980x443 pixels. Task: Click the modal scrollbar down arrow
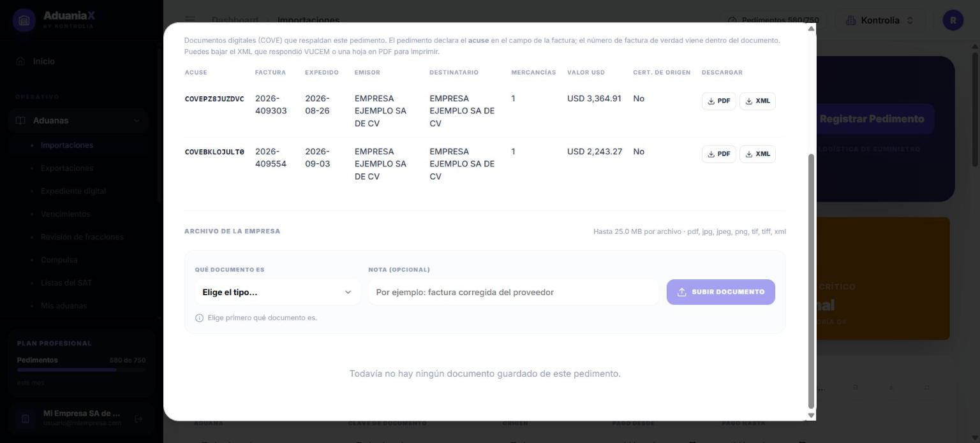coord(812,416)
